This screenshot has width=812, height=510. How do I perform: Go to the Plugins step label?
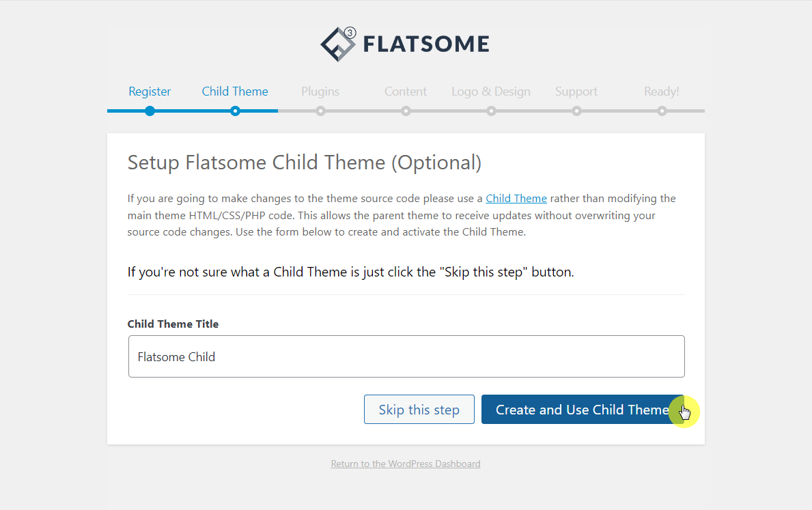coord(320,91)
